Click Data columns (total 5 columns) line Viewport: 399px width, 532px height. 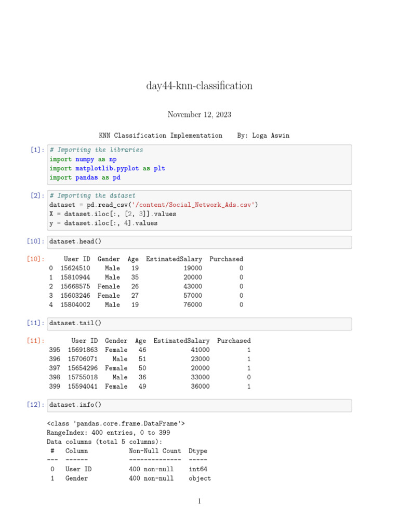click(x=104, y=442)
